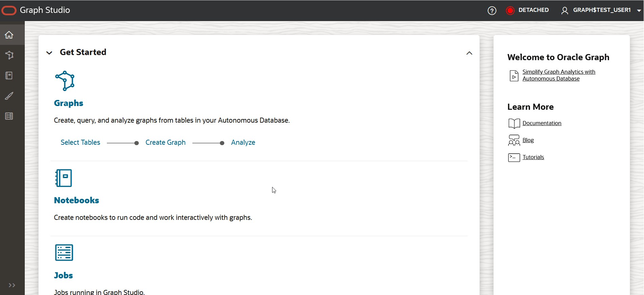
Task: Open Notebooks from sidebar icon
Action: point(9,75)
